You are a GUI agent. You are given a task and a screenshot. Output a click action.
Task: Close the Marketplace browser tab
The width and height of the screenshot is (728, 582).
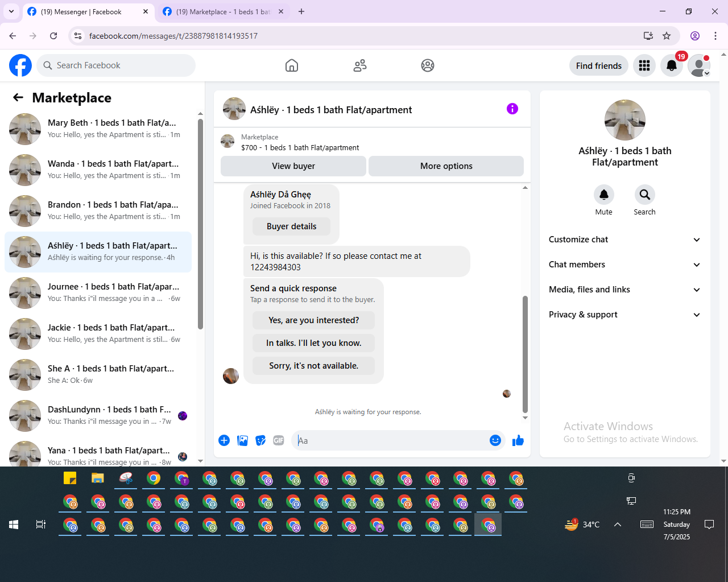tap(281, 11)
